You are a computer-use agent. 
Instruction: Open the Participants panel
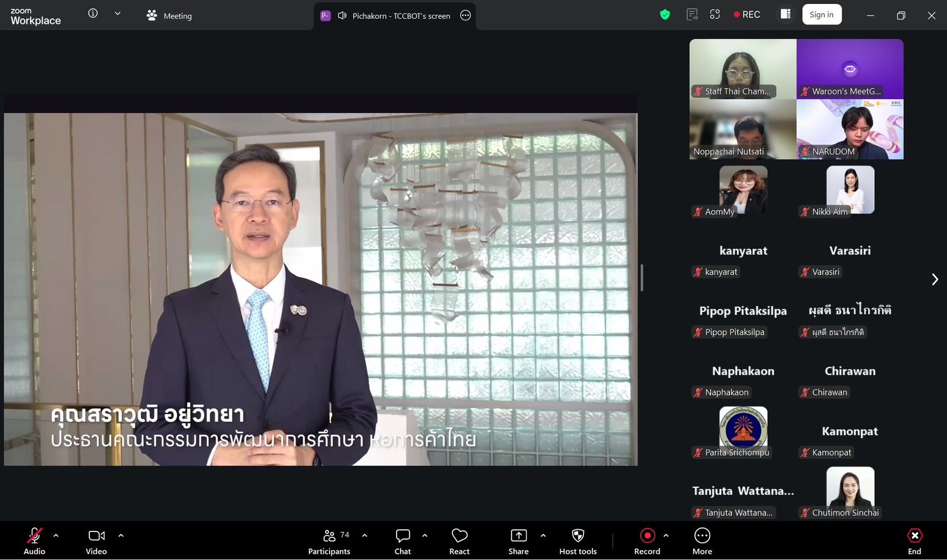(x=330, y=541)
